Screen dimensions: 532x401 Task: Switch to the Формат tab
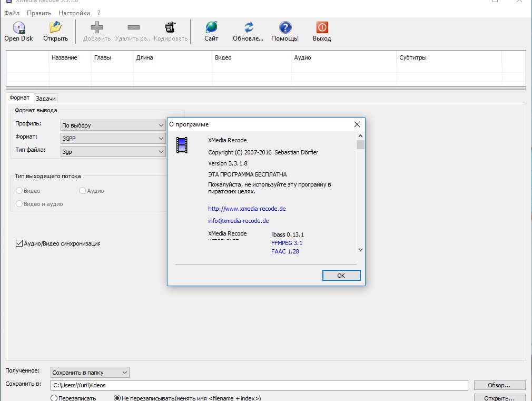tap(19, 98)
